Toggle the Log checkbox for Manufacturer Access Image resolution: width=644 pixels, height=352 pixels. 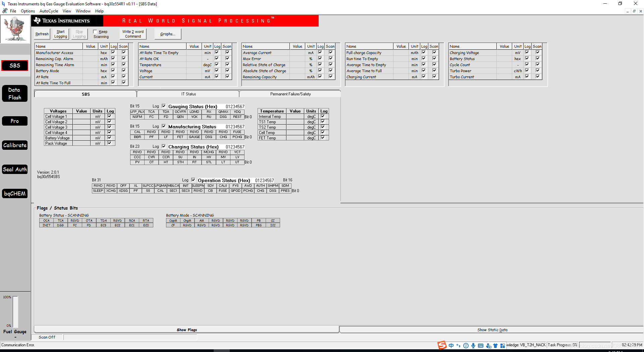113,52
